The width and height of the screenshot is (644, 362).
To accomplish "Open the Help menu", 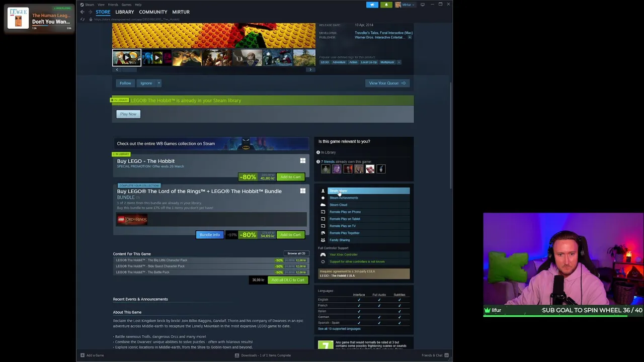I will point(138,5).
